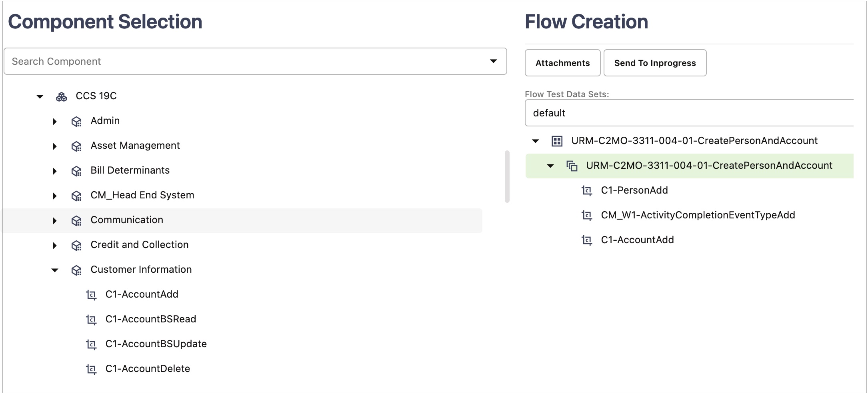Select the Bill Determinants label

[130, 170]
